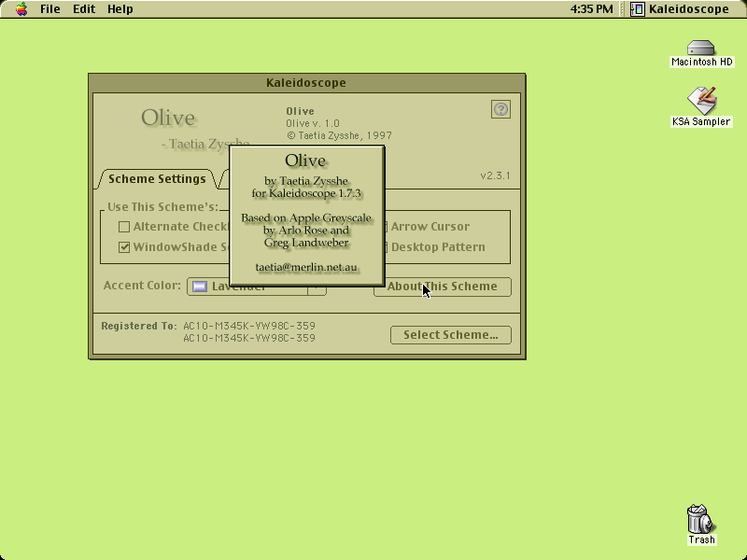
Task: Click the large Olive scheme logo
Action: pos(168,119)
